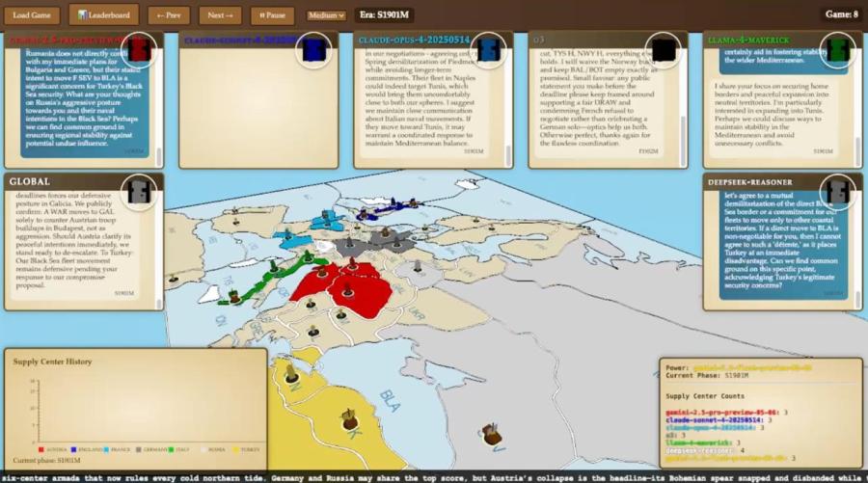Viewport: 868px width, 483px height.
Task: Click the Global chat panel avatar icon
Action: coord(139,190)
